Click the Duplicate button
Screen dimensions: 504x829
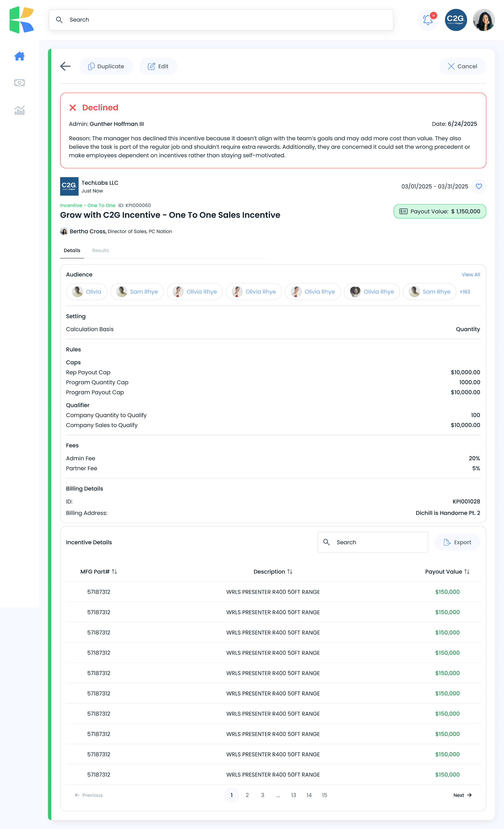click(106, 66)
